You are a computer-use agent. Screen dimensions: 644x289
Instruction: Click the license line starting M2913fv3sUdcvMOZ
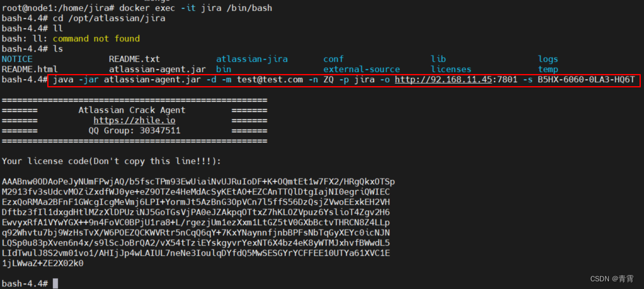pyautogui.click(x=196, y=192)
